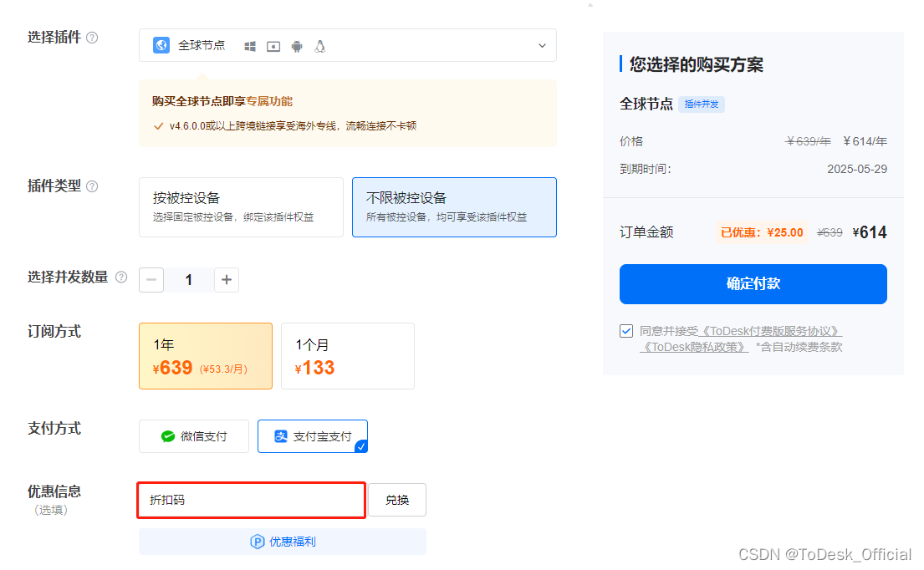Increase concurrent quantity with plus button
This screenshot has width=924, height=570.
coord(227,280)
